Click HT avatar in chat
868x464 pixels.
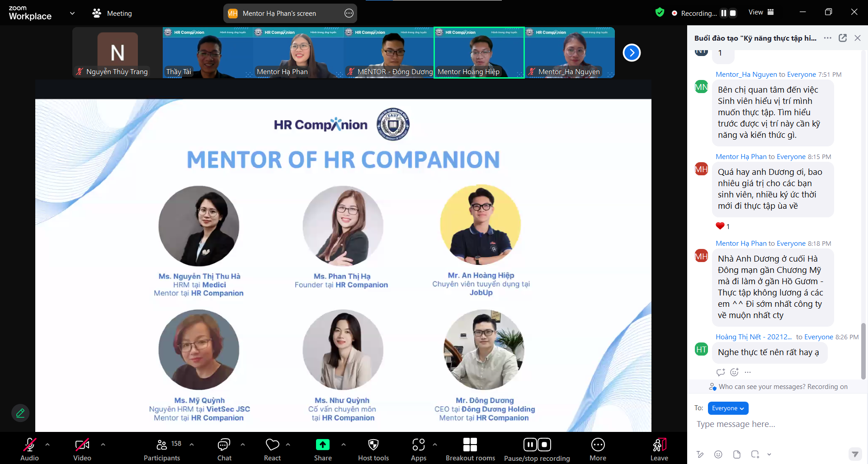(x=701, y=349)
